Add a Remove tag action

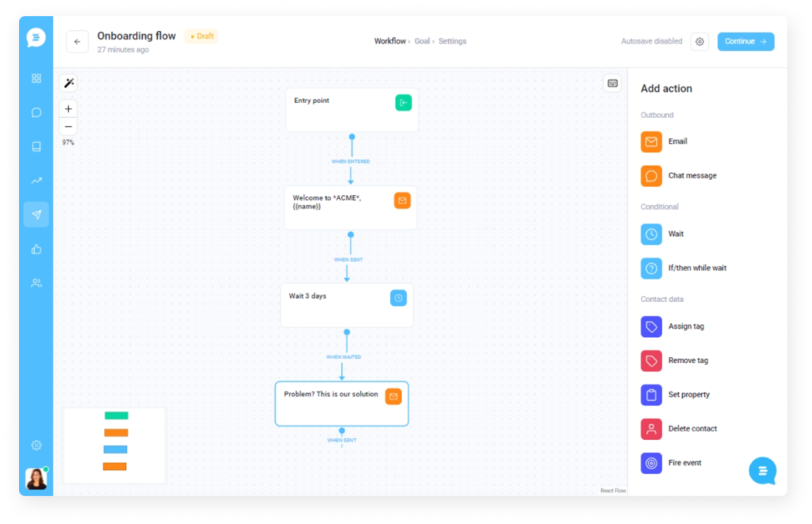tap(674, 361)
